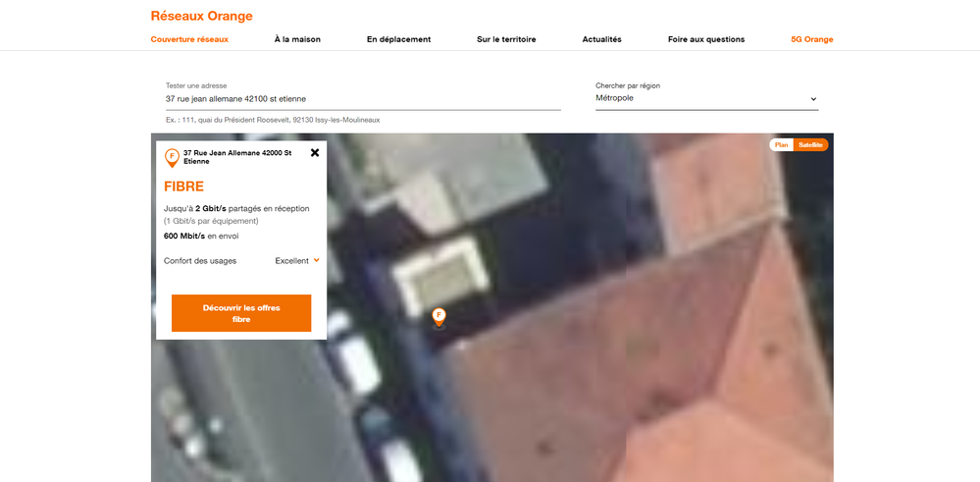
Task: Click the fibre pin icon in panel header
Action: coord(172,157)
